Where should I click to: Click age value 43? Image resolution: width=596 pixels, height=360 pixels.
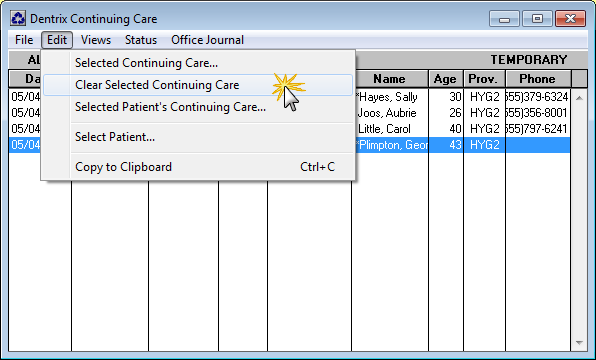pos(455,145)
